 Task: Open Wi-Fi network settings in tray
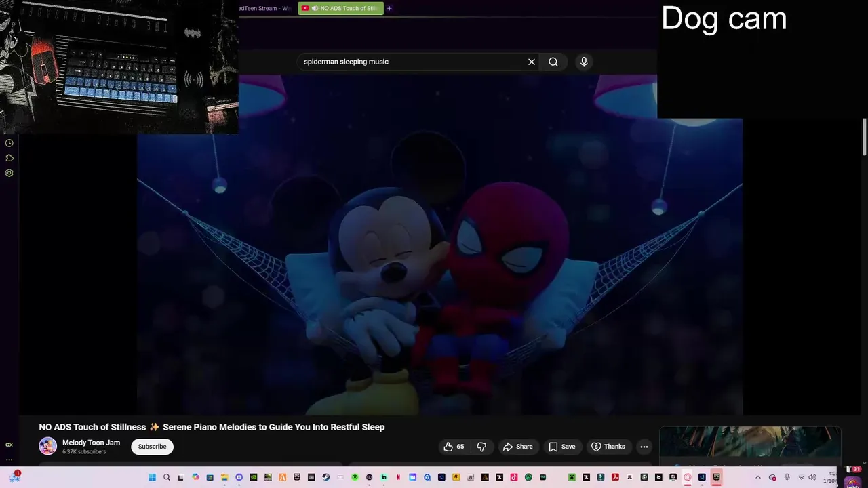click(802, 477)
